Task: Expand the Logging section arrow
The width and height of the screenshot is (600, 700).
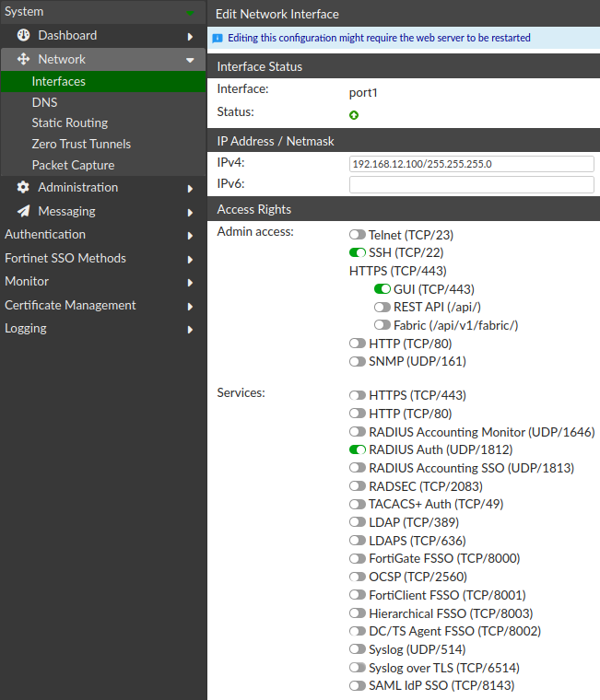Action: coord(190,330)
